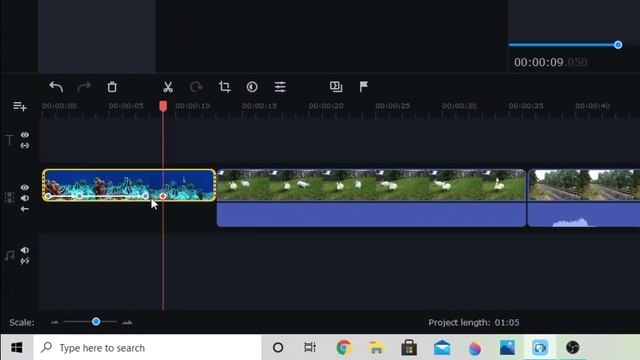Open Chrome from the taskbar
Screen dimensions: 640x360
(344, 347)
